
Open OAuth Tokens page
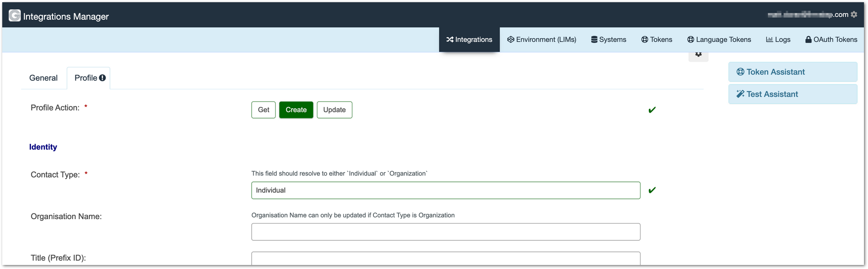click(831, 40)
